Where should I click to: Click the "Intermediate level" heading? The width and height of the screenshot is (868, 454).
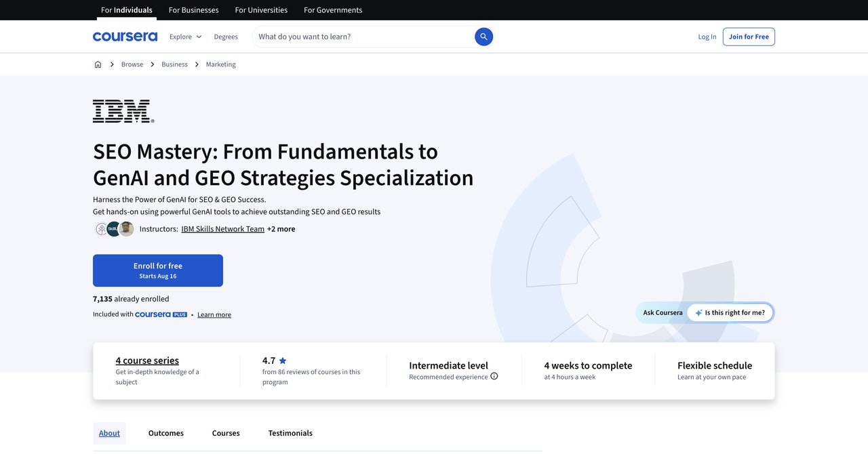448,365
